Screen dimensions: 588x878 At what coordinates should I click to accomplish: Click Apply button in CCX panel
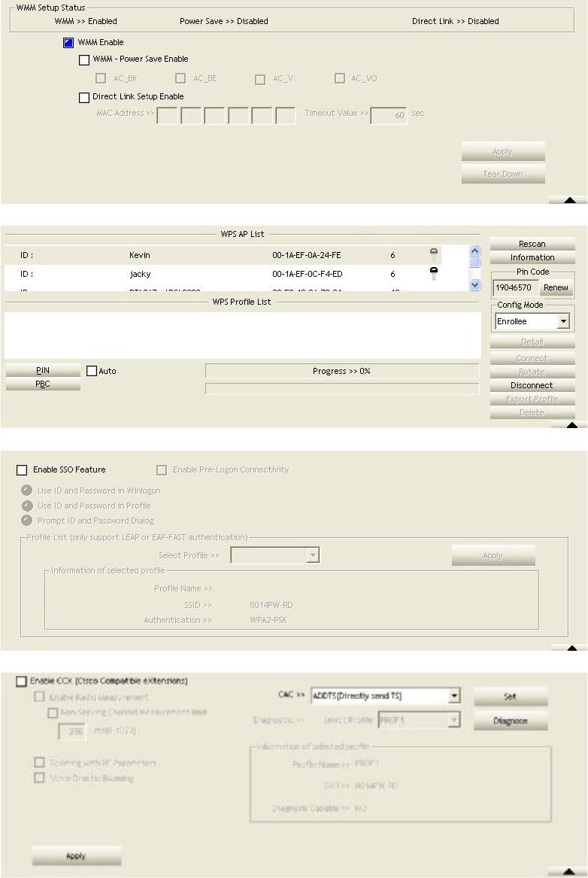pyautogui.click(x=77, y=856)
